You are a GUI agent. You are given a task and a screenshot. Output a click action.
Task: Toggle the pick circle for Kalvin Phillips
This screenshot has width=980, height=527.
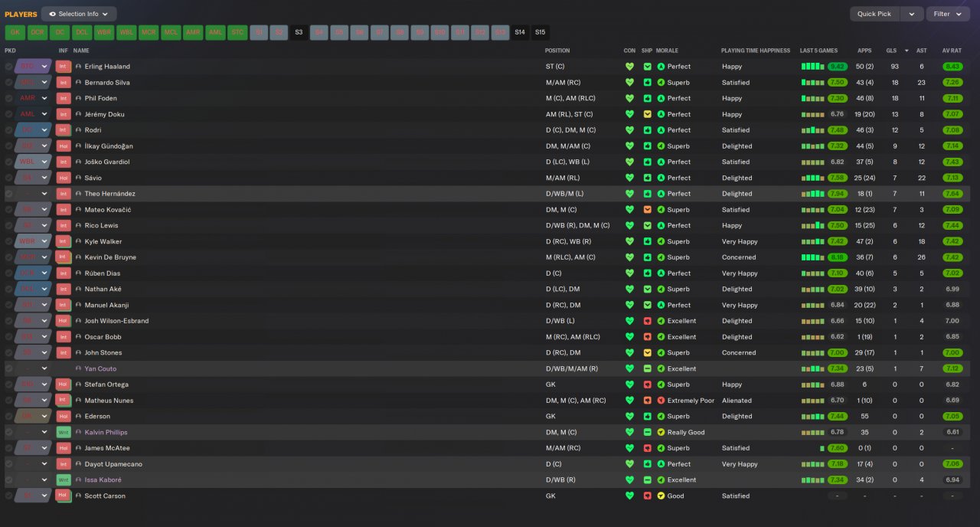[x=8, y=433]
